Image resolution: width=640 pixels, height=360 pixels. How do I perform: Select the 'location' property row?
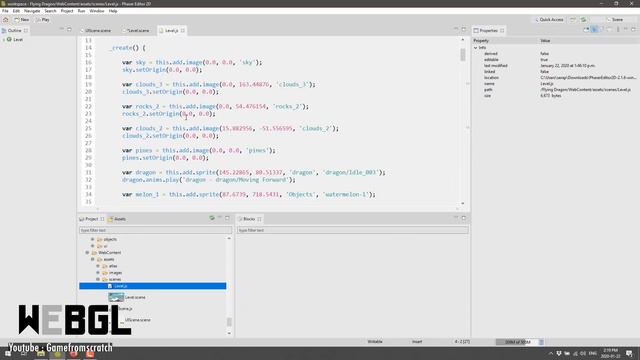[x=556, y=78]
